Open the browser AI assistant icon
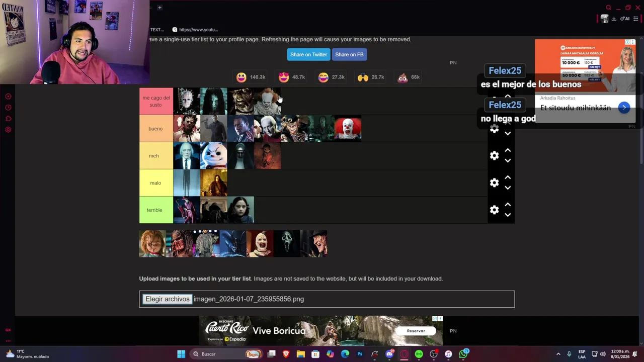 pos(625,19)
